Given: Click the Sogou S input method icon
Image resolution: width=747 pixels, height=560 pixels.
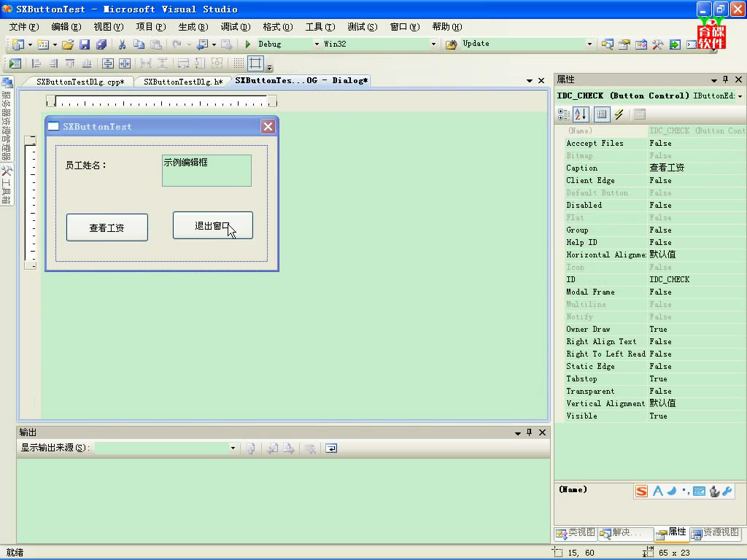Looking at the screenshot, I should pos(642,491).
